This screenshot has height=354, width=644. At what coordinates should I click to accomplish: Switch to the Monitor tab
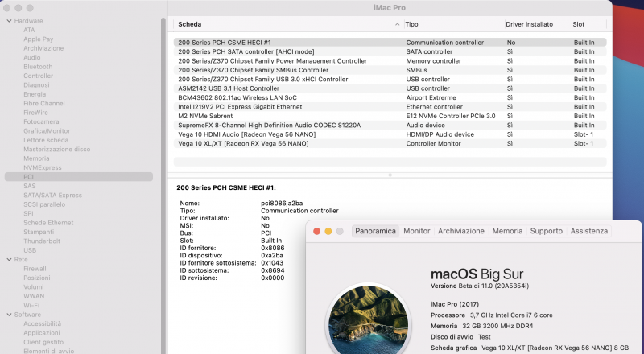point(416,231)
